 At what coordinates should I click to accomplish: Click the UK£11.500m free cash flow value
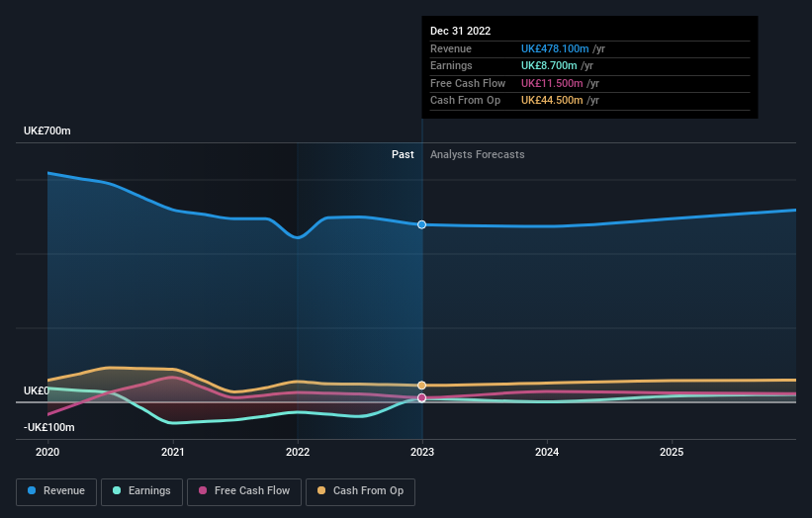552,83
